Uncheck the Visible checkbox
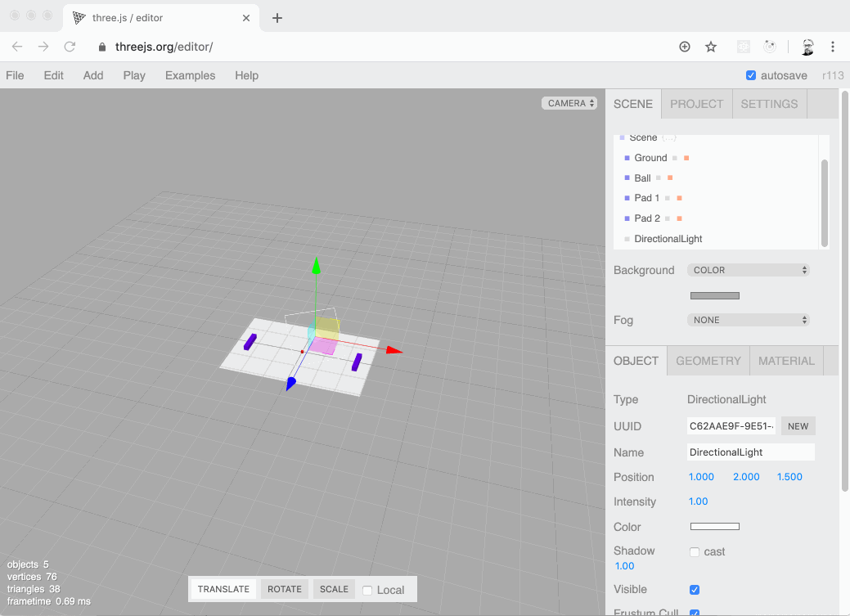This screenshot has width=850, height=616. point(695,590)
